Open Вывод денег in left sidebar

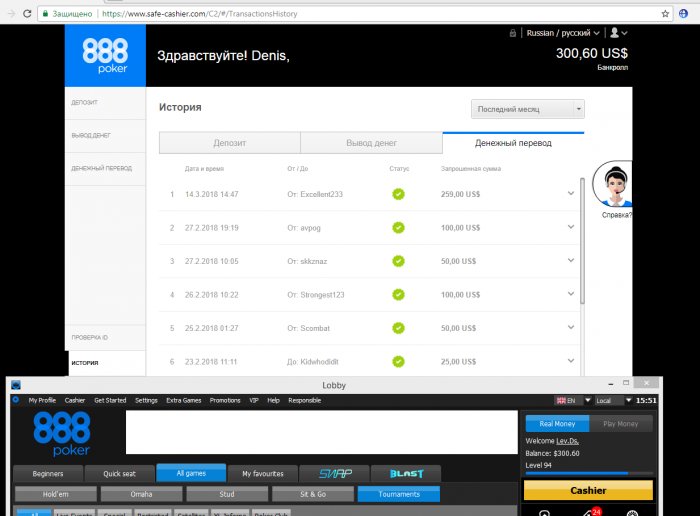pyautogui.click(x=105, y=136)
